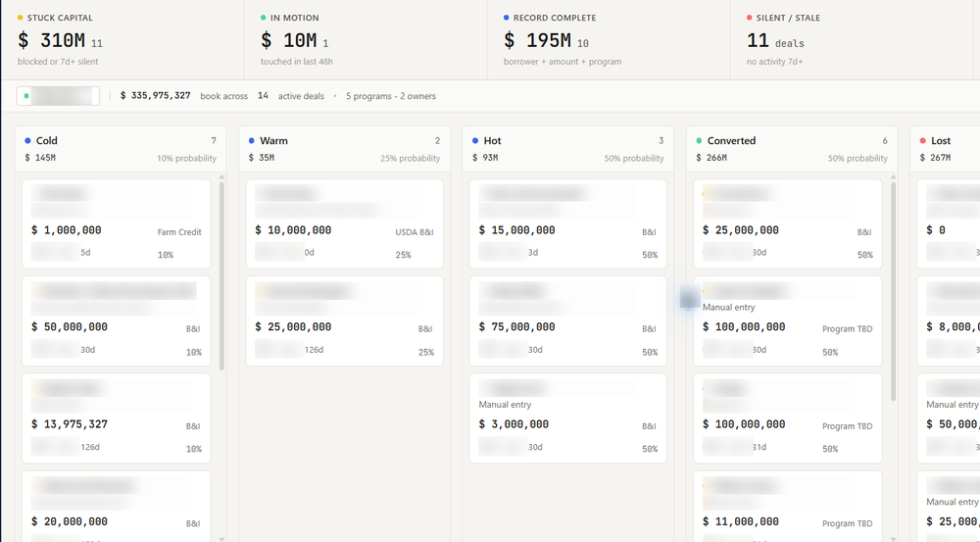Click the Cold column scroll-up arrow
Screen dimensions: 980x542
pos(221,177)
